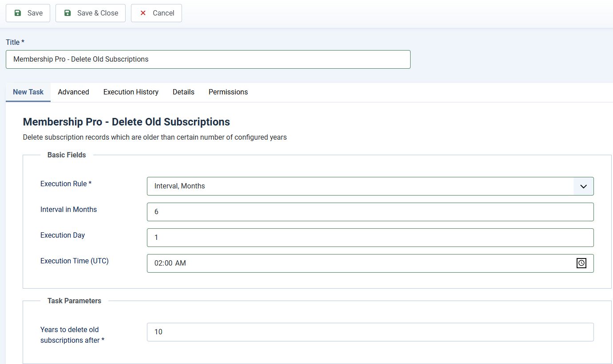The image size is (613, 364).
Task: Expand the Execution Rule dropdown arrow
Action: (583, 186)
